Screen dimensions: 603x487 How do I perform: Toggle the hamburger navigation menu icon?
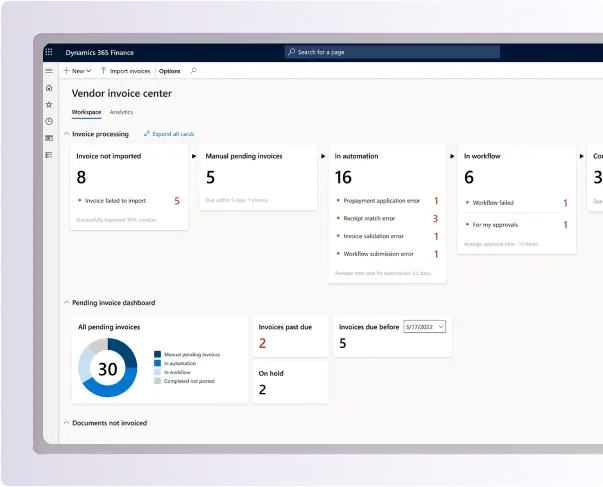[49, 71]
